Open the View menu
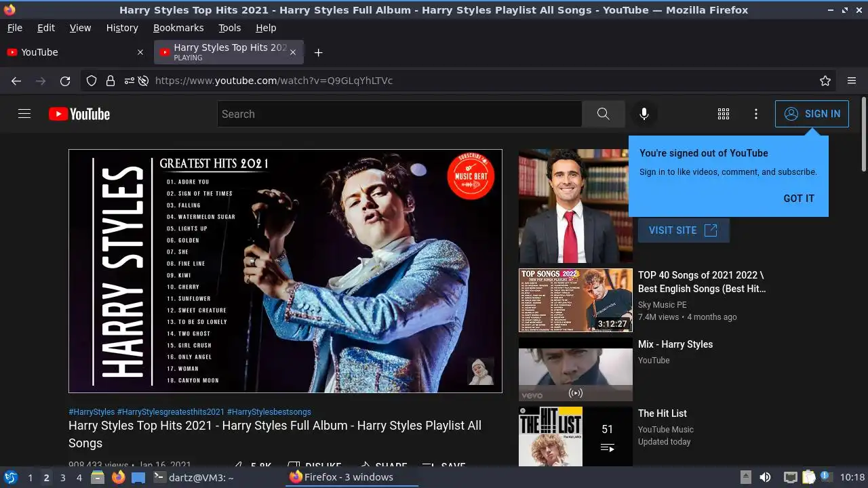The height and width of the screenshot is (488, 868). (80, 28)
